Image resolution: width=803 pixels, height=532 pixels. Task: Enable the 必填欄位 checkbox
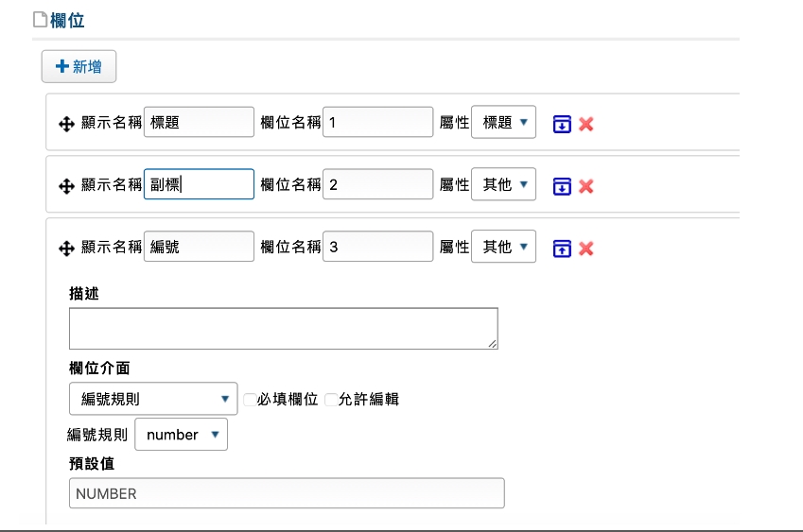point(250,399)
